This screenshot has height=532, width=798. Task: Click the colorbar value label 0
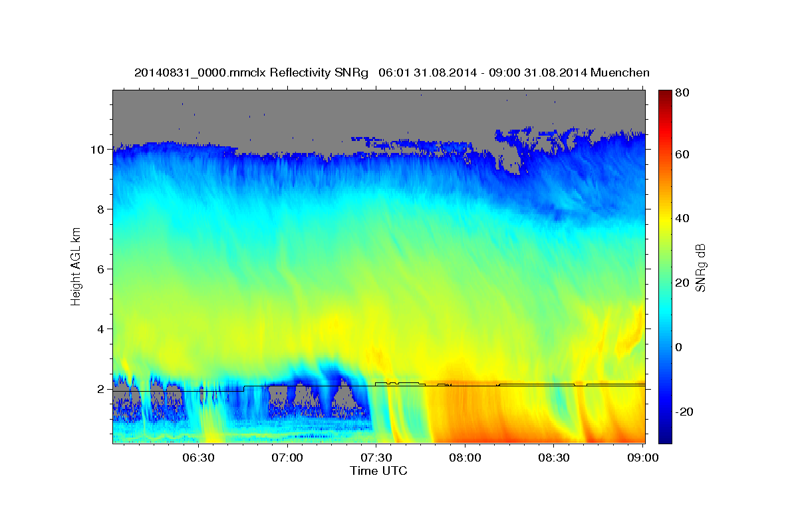pos(680,347)
